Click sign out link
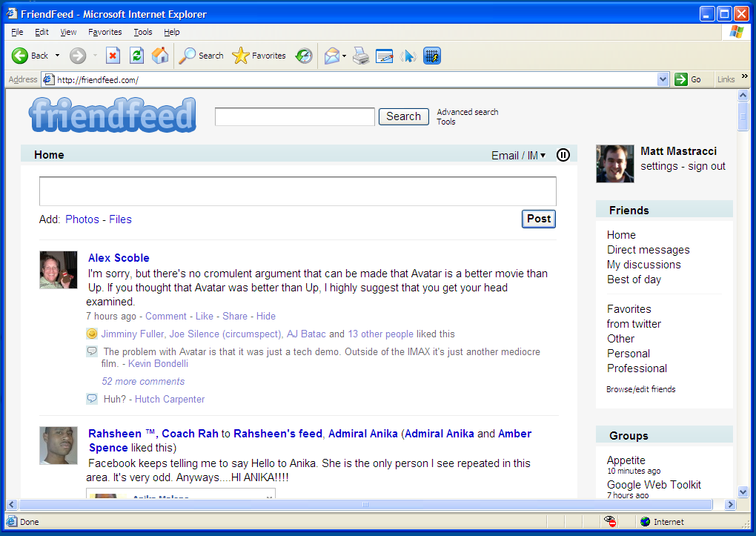This screenshot has width=756, height=536. click(x=706, y=166)
